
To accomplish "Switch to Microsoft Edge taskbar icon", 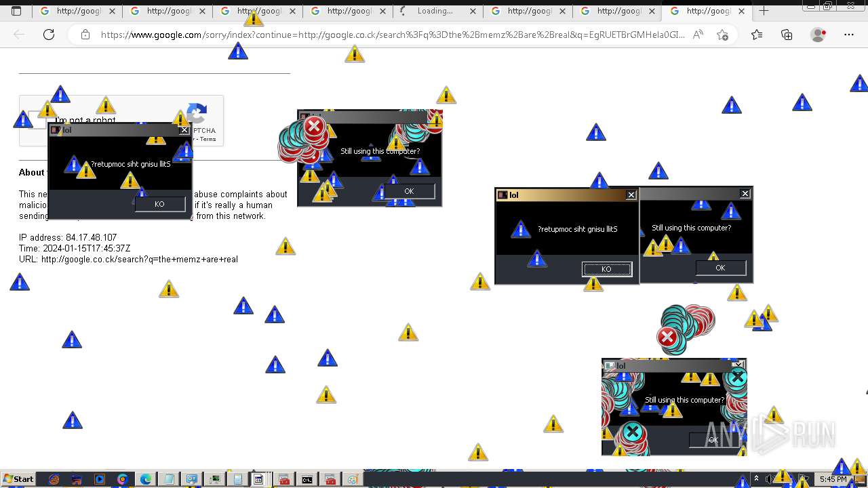I will pyautogui.click(x=146, y=479).
